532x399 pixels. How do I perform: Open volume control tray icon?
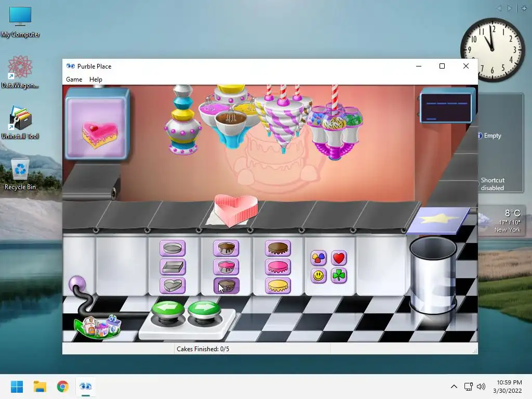coord(481,387)
